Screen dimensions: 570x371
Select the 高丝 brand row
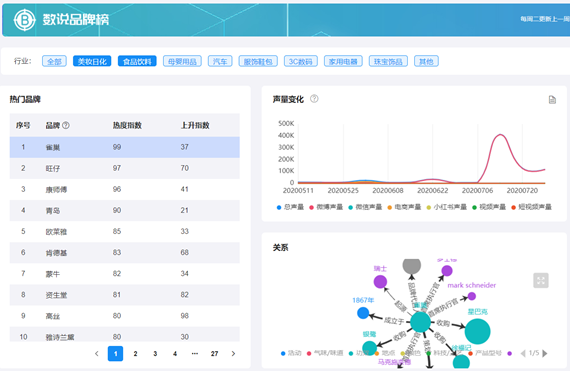125,316
